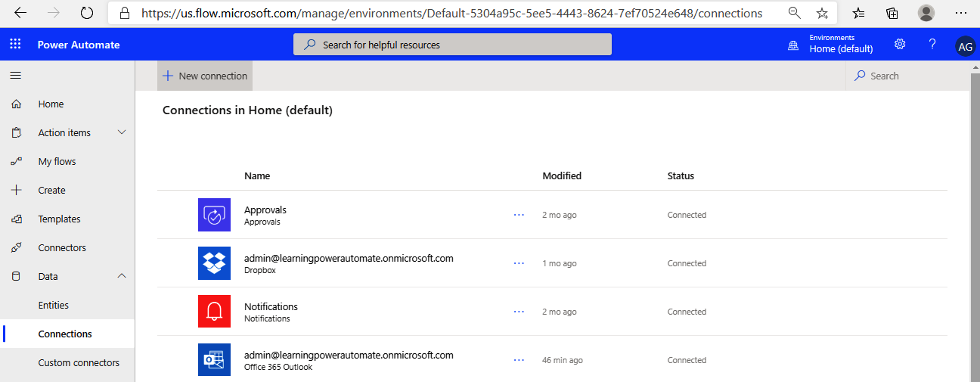The image size is (980, 382).
Task: Click the New connection button
Action: (x=205, y=76)
